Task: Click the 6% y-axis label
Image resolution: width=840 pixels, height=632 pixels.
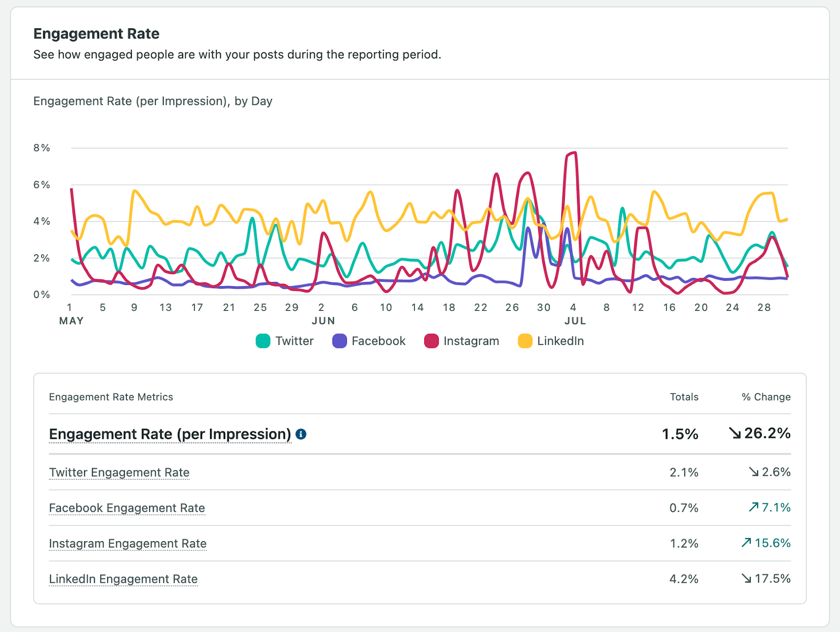Action: click(42, 185)
